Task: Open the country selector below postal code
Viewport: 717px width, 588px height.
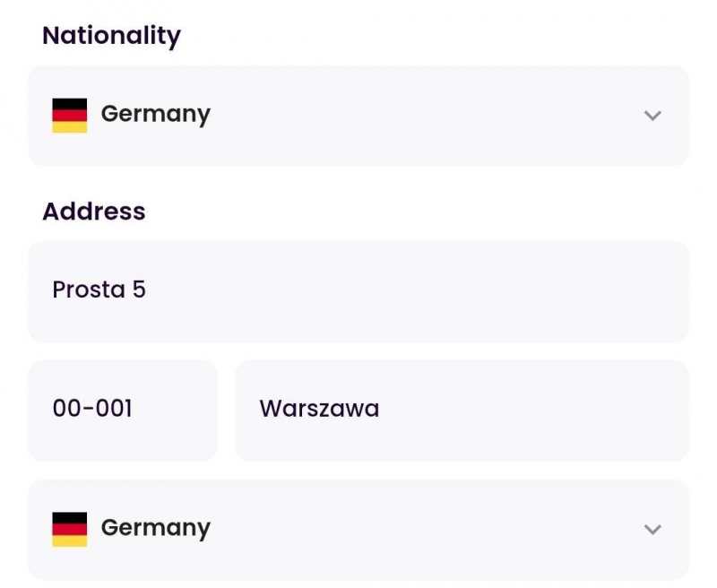Action: click(358, 530)
